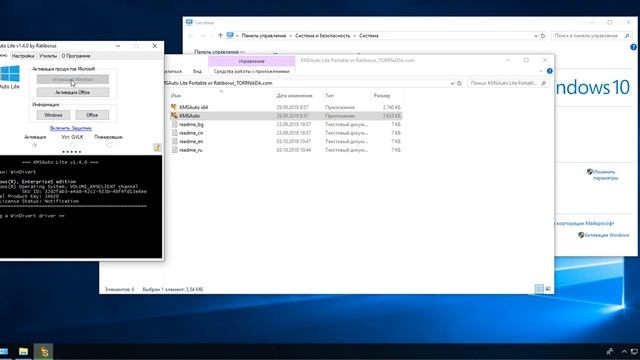Click the computer icon in System address bar
Screen dimensions: 640x360
coord(230,36)
